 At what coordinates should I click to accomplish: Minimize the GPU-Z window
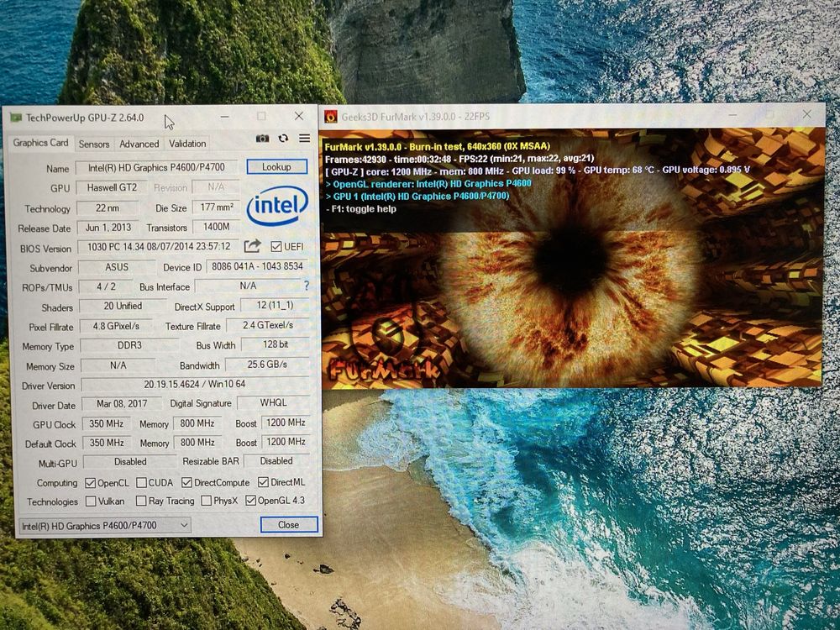point(225,116)
